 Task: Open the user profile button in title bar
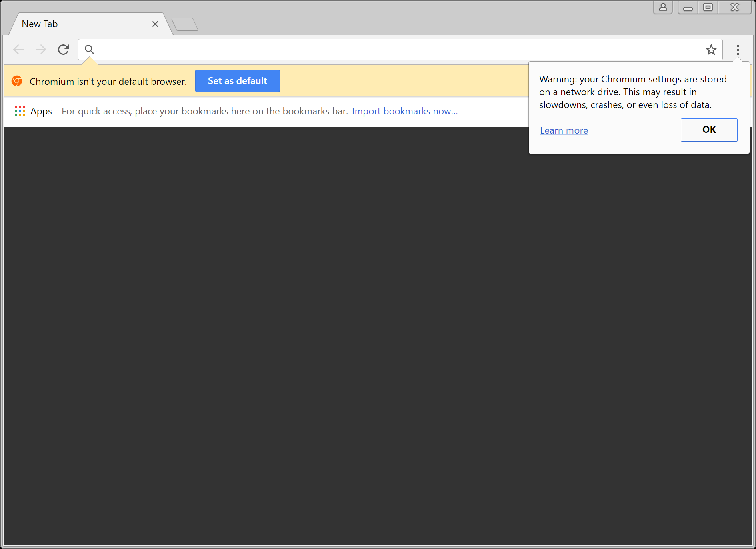[x=663, y=7]
